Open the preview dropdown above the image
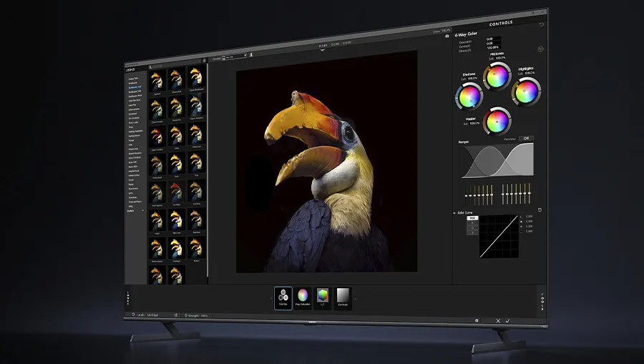The image size is (644, 364). pos(235,54)
